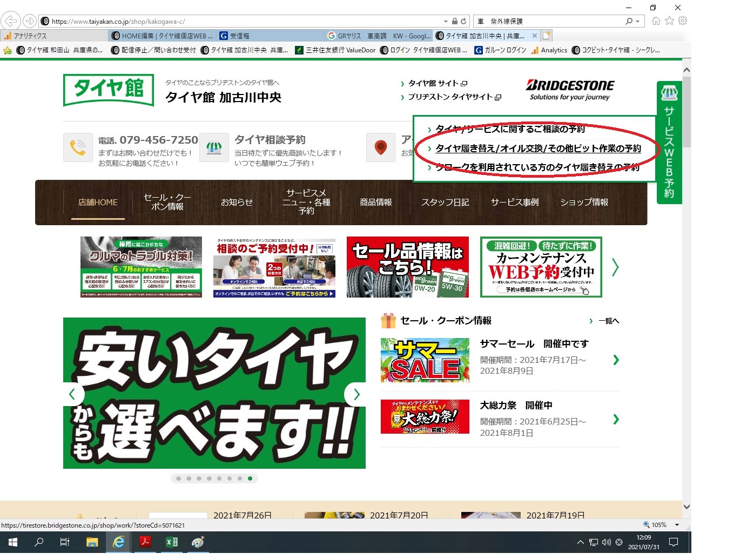Select the last green carousel dot

[250, 478]
